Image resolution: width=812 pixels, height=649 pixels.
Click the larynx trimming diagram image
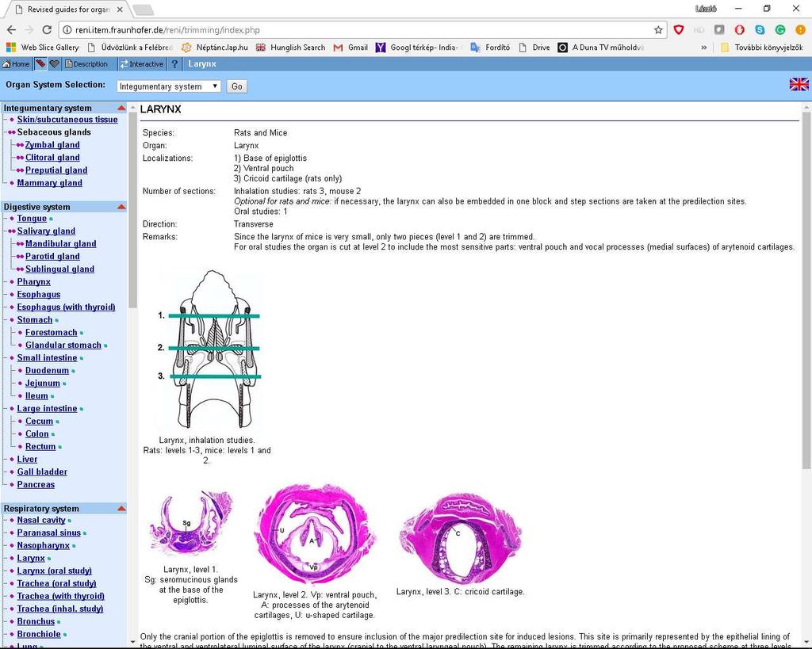[x=209, y=349]
